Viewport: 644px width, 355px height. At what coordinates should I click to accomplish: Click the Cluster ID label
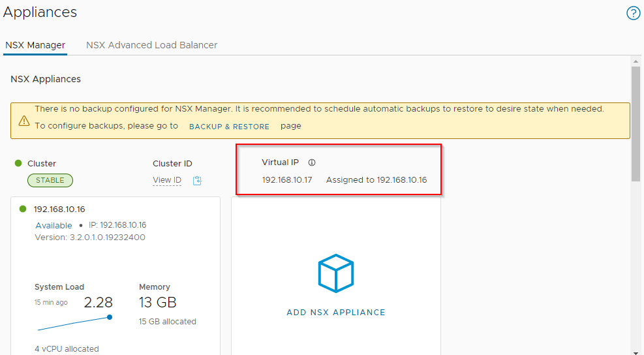tap(172, 164)
